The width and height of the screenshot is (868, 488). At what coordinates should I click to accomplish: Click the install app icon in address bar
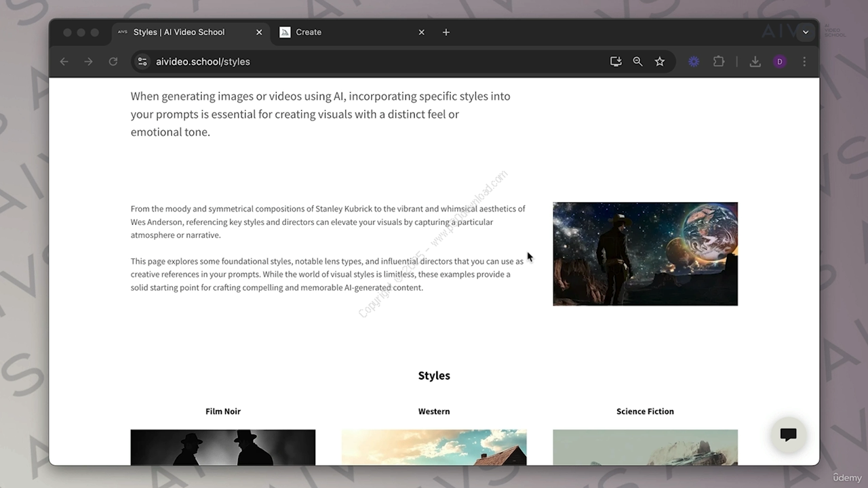coord(616,62)
